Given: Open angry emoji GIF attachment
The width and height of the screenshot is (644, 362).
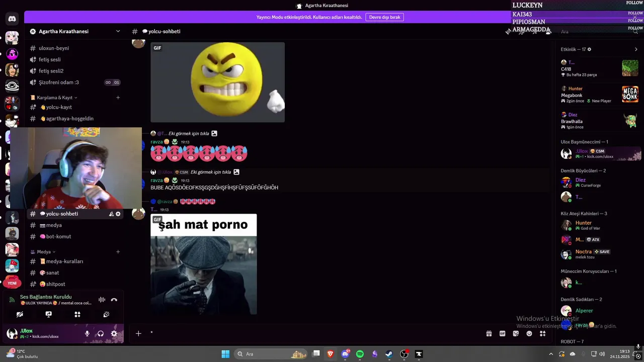Looking at the screenshot, I should coord(217,82).
